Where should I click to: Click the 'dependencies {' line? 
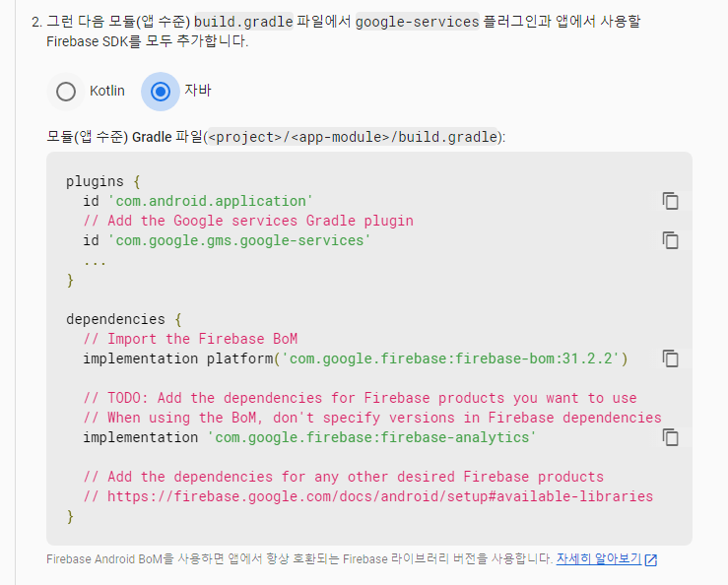coord(124,319)
